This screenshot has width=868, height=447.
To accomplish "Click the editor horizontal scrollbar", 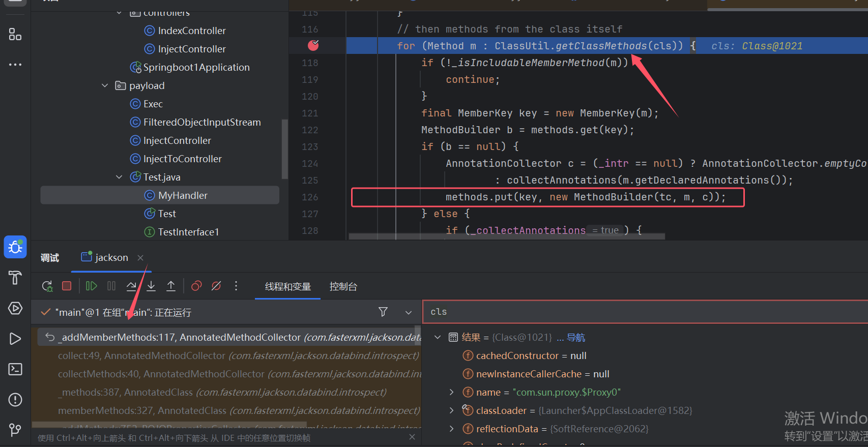I will tap(507, 236).
